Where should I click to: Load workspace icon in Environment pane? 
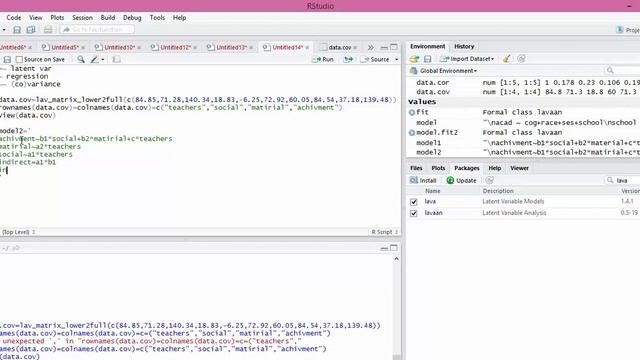click(x=414, y=59)
